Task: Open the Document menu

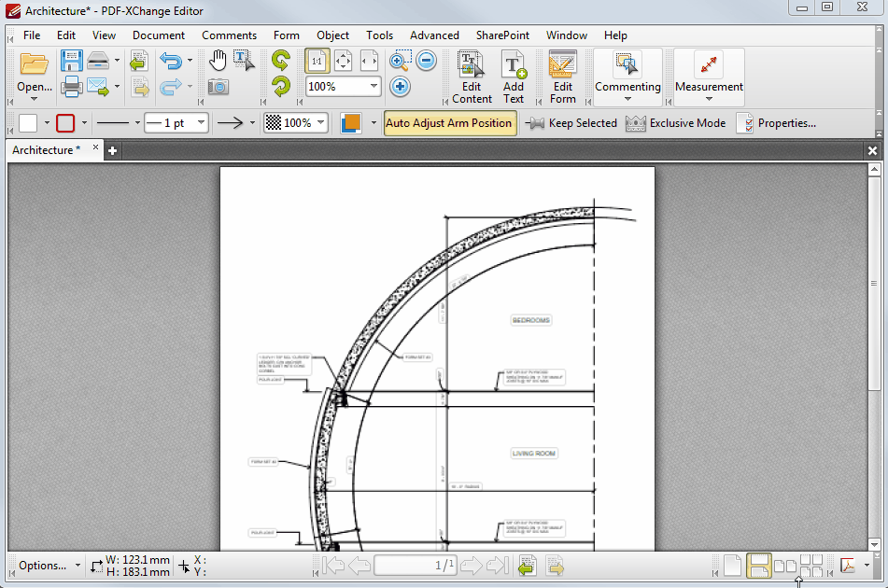Action: (x=158, y=35)
